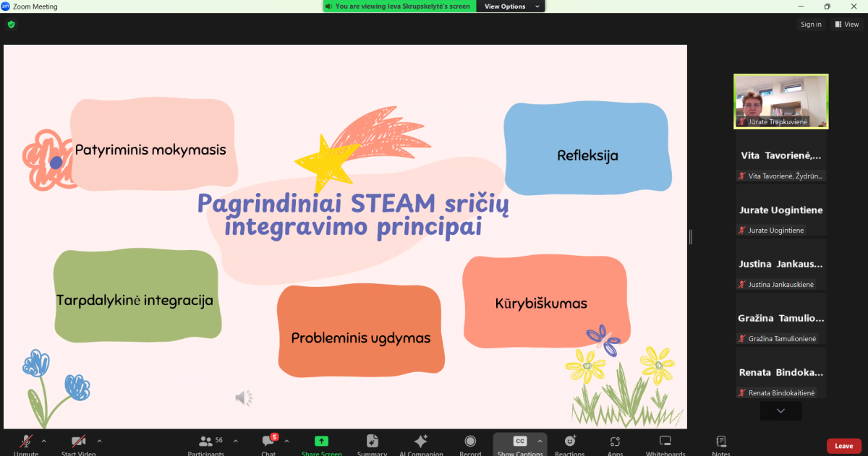Image resolution: width=868 pixels, height=456 pixels.
Task: Unmute the microphone
Action: point(26,442)
